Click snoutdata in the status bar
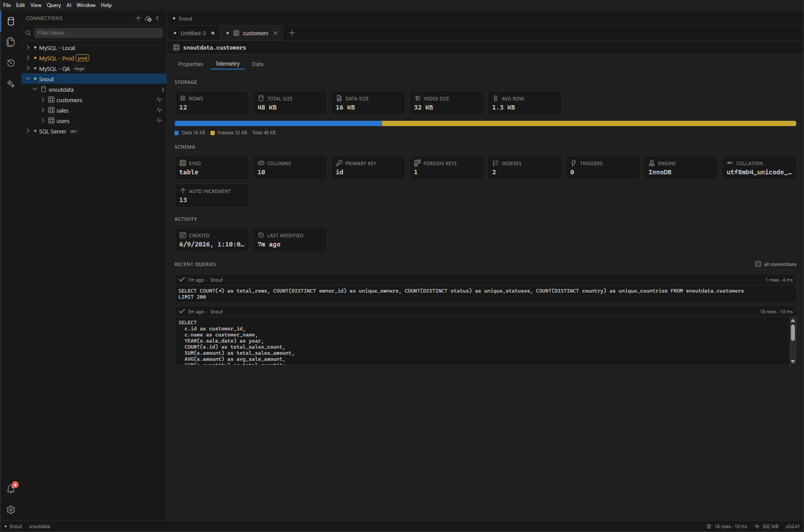The image size is (804, 532). (40, 526)
